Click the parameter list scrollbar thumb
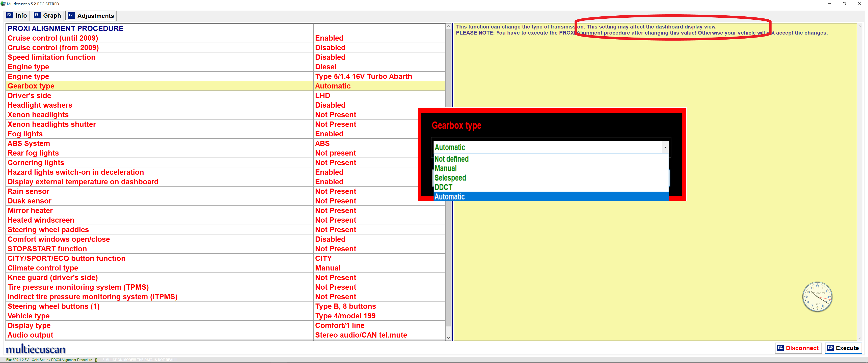Viewport: 868px width, 363px height. (448, 178)
